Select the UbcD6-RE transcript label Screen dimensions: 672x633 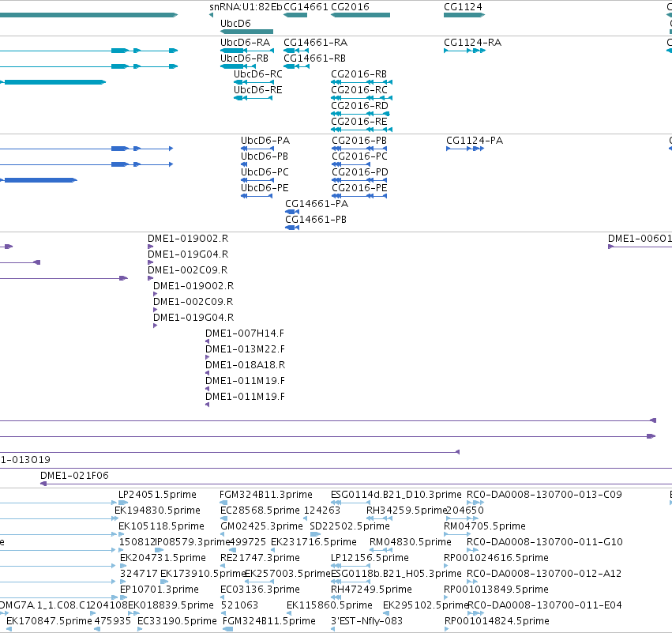click(x=258, y=90)
